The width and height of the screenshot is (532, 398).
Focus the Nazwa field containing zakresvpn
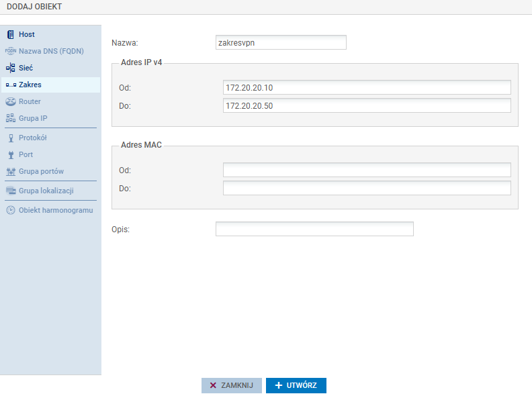point(280,42)
